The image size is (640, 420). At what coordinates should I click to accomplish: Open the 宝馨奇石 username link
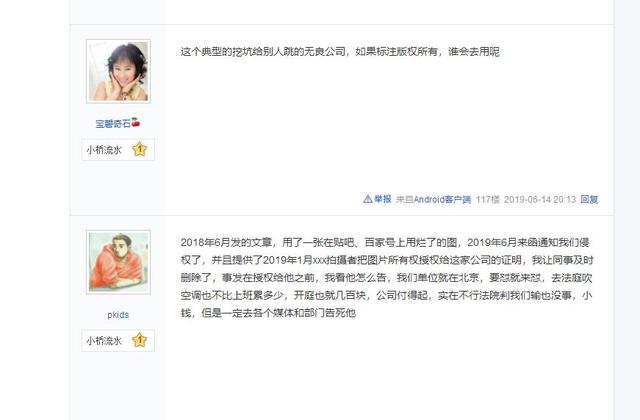coord(113,123)
